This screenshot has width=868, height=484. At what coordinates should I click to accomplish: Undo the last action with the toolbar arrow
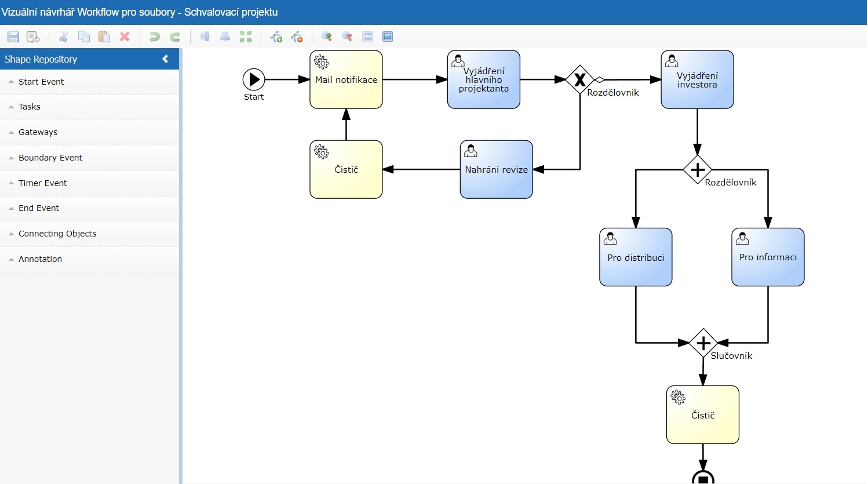[x=154, y=37]
